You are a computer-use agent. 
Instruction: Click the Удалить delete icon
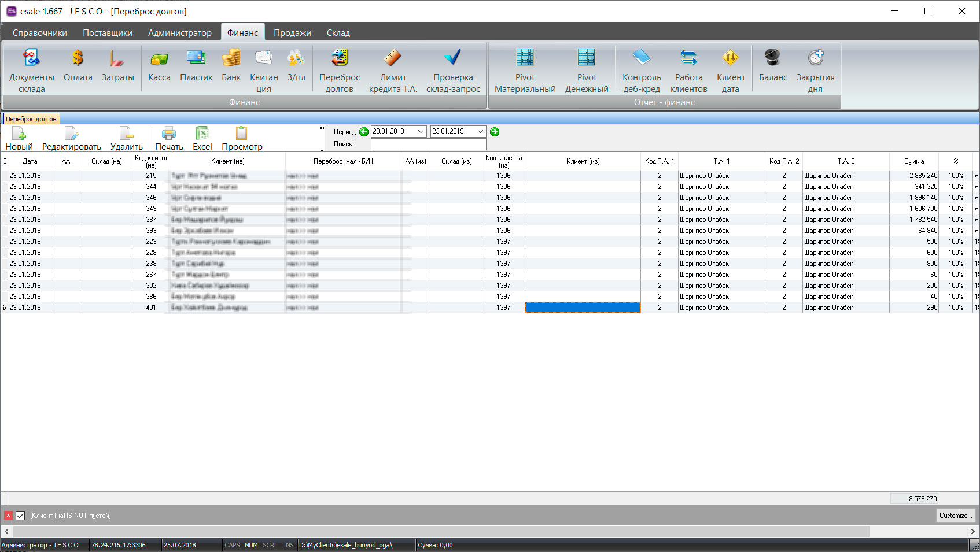(127, 139)
